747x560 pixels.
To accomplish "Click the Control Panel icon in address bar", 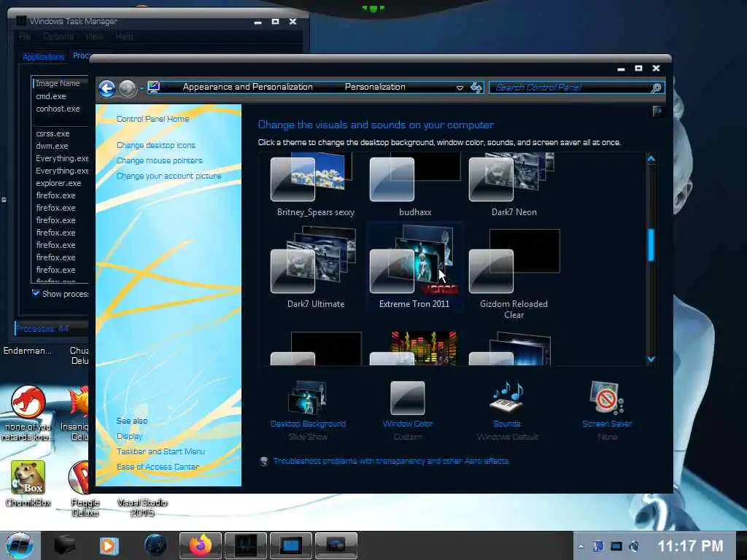I will (x=154, y=87).
